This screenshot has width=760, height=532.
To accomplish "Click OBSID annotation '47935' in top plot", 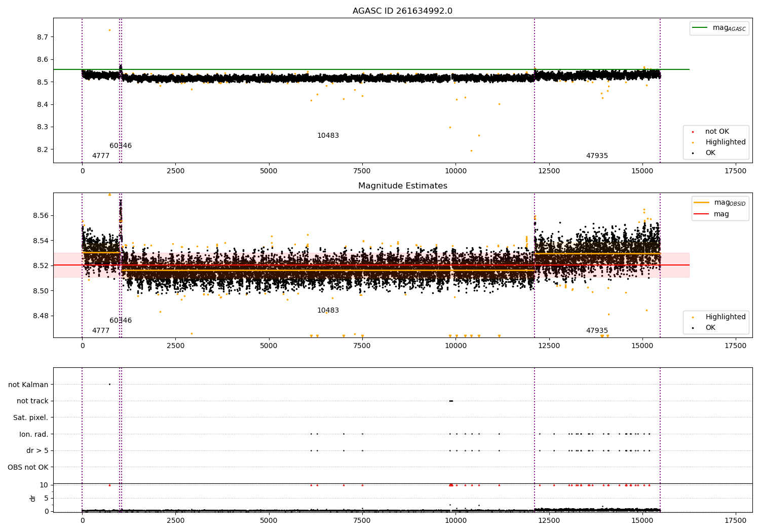I will [597, 156].
